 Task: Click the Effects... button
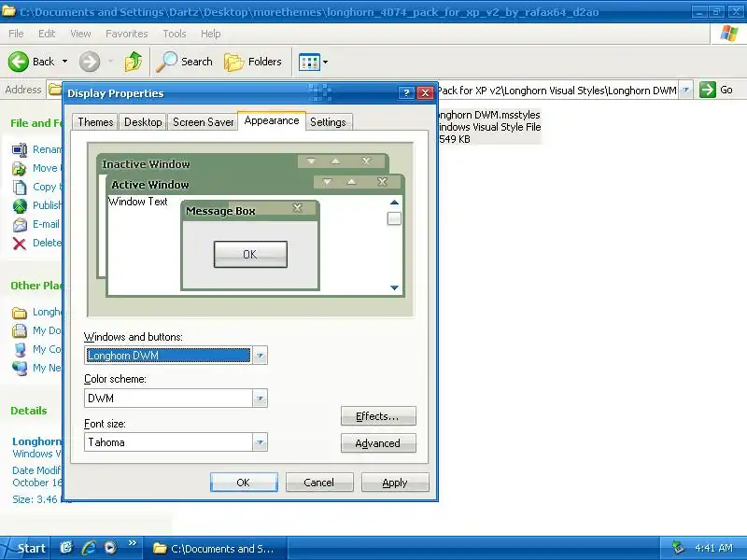[378, 416]
